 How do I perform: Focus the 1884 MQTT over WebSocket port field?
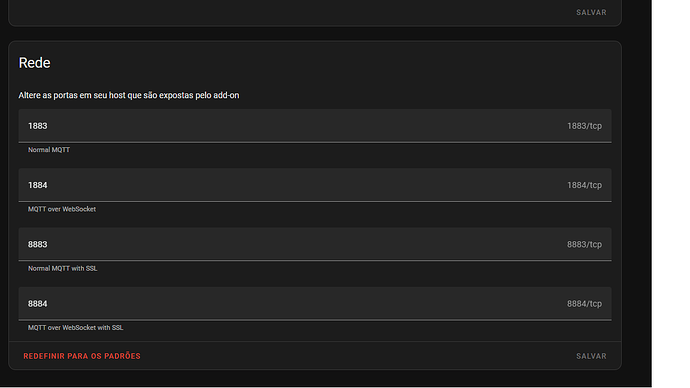(x=315, y=185)
